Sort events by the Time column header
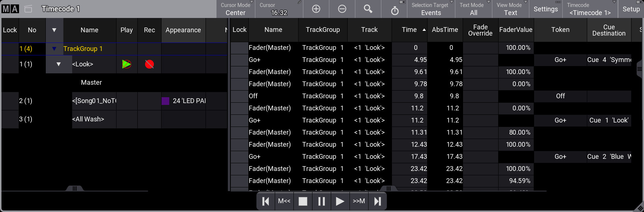 tap(409, 30)
